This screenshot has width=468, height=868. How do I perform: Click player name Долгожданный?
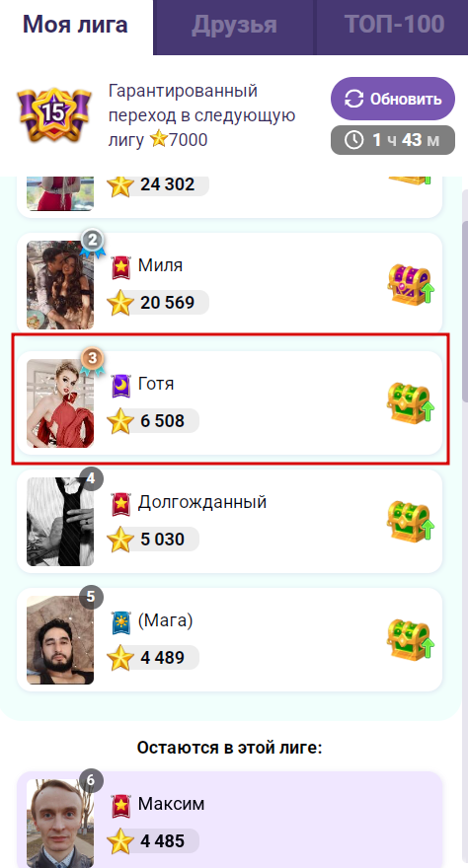point(202,503)
